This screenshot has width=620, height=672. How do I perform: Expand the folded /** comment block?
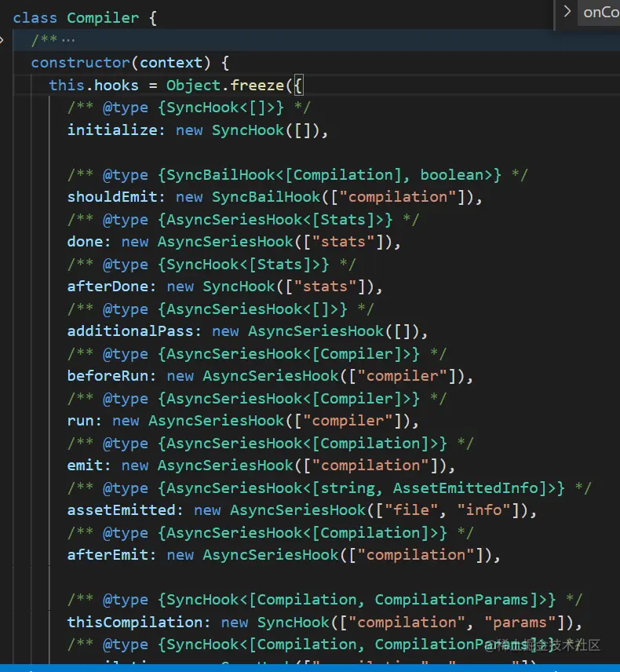[x=2, y=40]
